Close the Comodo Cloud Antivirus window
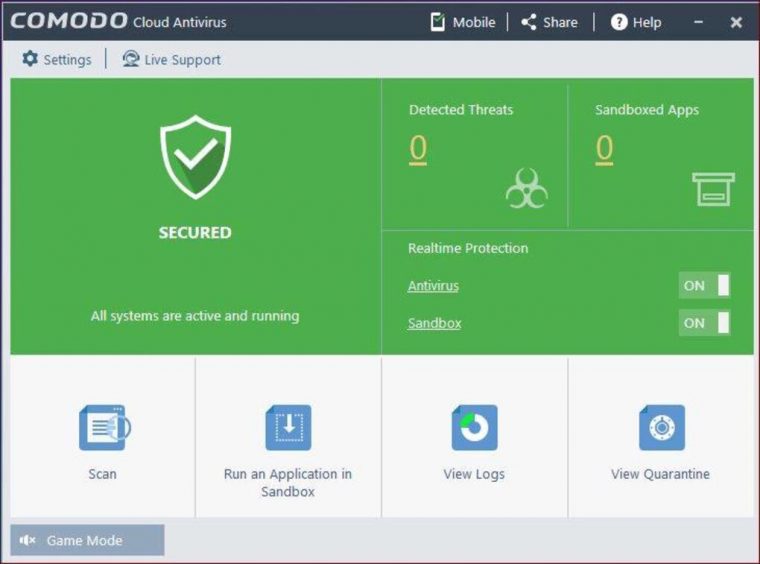Image resolution: width=760 pixels, height=564 pixels. click(x=736, y=22)
